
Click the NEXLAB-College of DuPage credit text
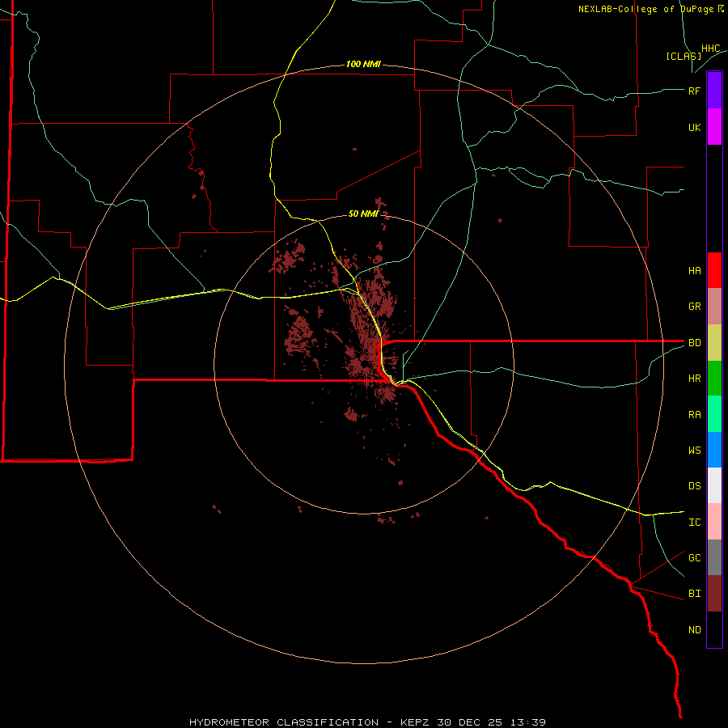click(650, 9)
